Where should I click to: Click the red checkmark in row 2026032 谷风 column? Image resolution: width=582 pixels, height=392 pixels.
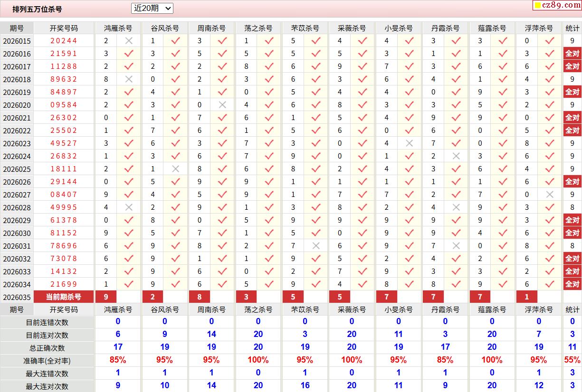coord(175,259)
